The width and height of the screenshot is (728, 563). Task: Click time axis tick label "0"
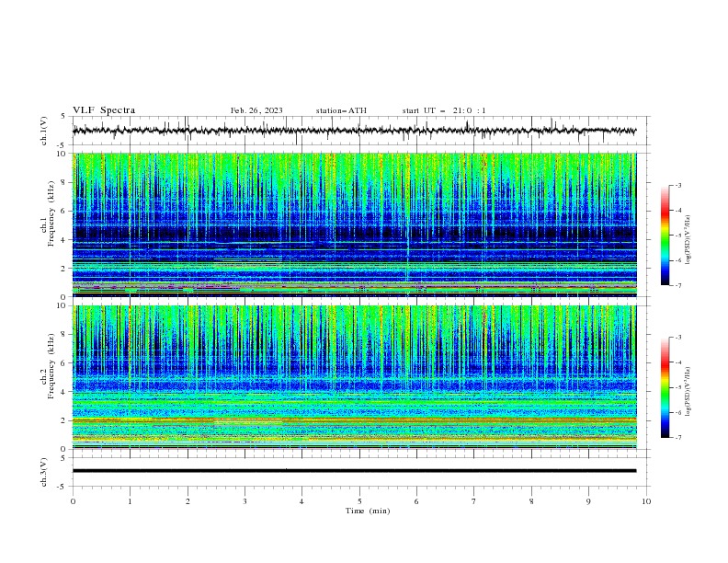(73, 501)
